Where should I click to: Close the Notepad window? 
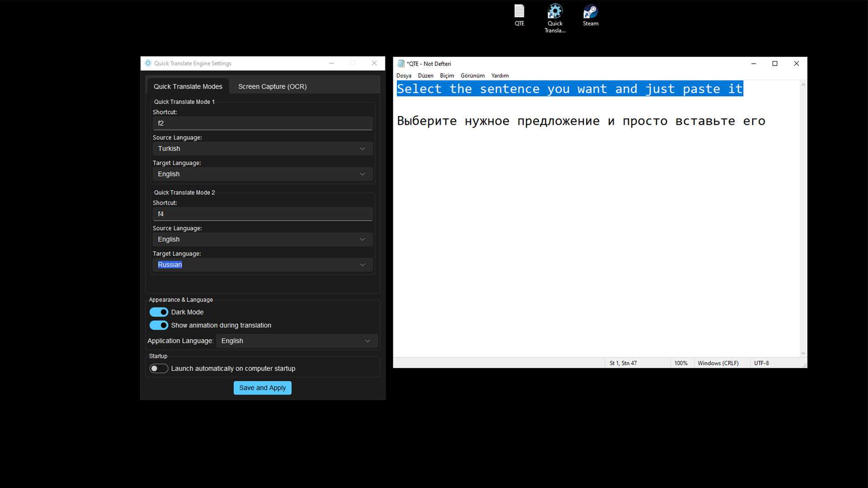[797, 64]
